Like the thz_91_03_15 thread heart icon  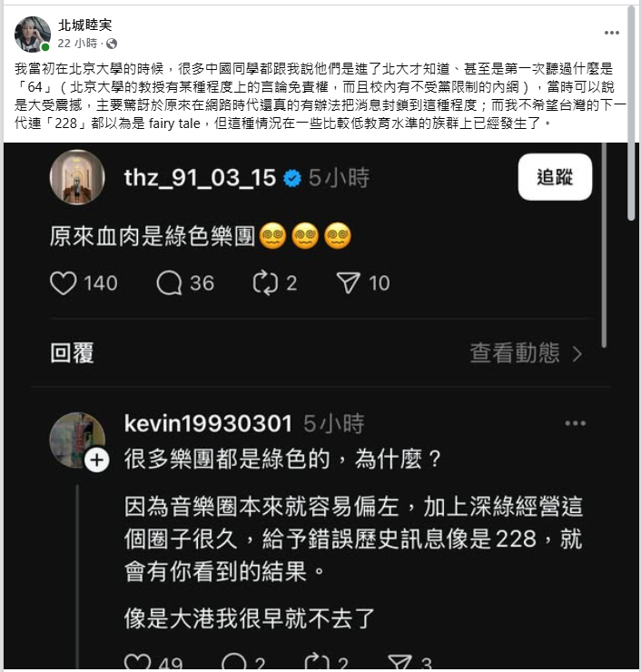64,283
